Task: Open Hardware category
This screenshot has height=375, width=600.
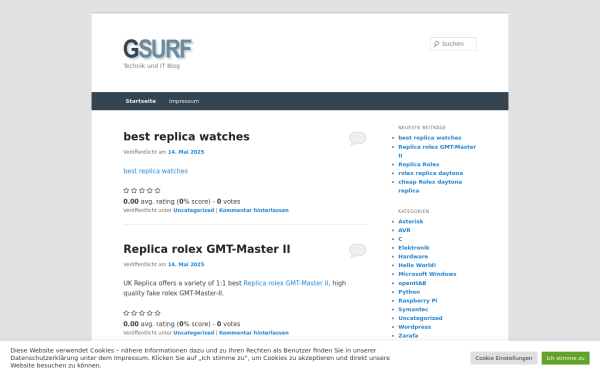Action: [413, 256]
